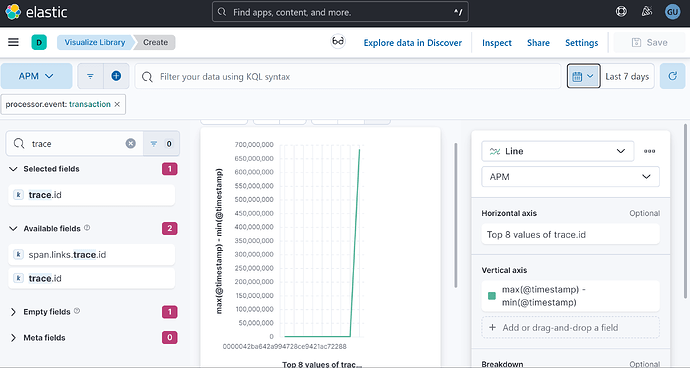Viewport: 690px width, 368px height.
Task: Remove the processor.event transaction filter
Action: click(x=117, y=104)
